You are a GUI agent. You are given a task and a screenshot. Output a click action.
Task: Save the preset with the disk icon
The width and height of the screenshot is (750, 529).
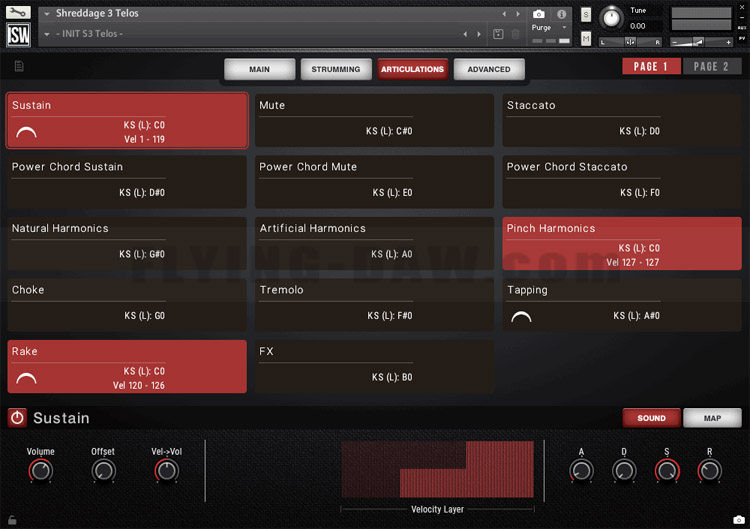pos(498,34)
